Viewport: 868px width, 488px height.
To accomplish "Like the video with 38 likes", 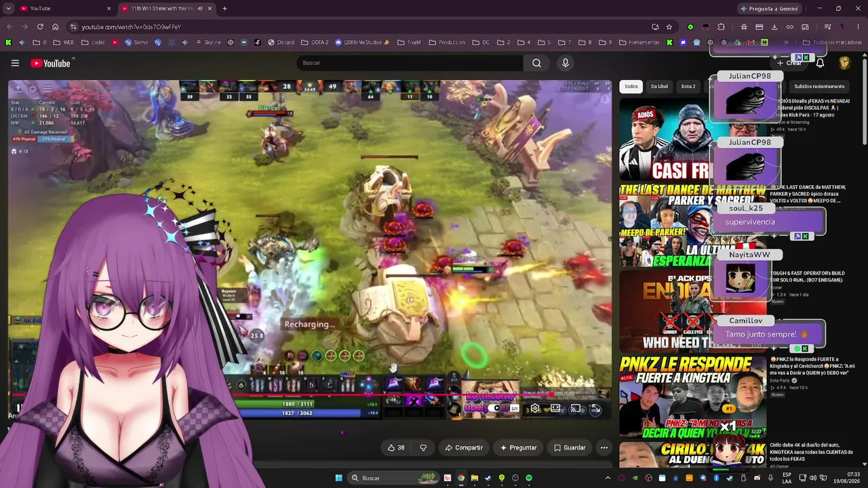I will coord(396,447).
